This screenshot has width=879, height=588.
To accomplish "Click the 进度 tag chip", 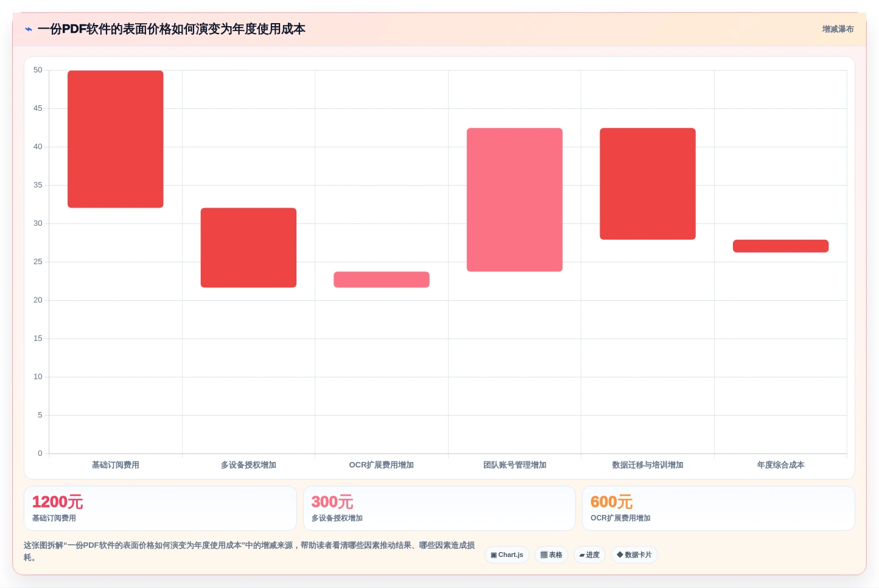I will (x=589, y=555).
